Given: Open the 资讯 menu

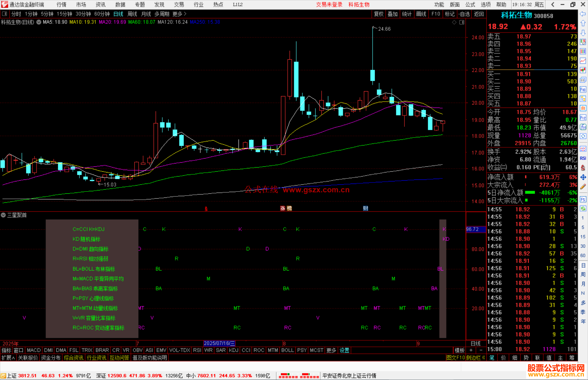Looking at the screenshot, I should (101, 4).
